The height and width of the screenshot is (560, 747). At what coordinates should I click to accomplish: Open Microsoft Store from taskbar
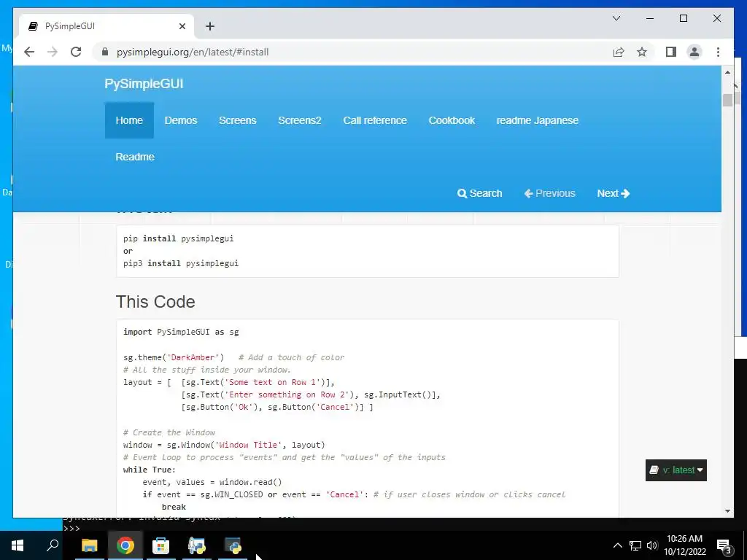[x=161, y=545]
